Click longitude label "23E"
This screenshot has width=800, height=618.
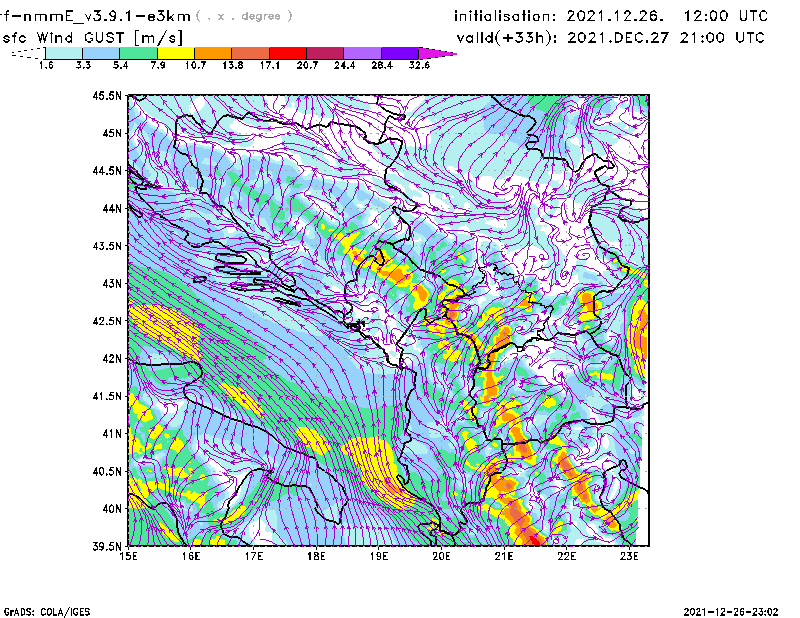(630, 556)
